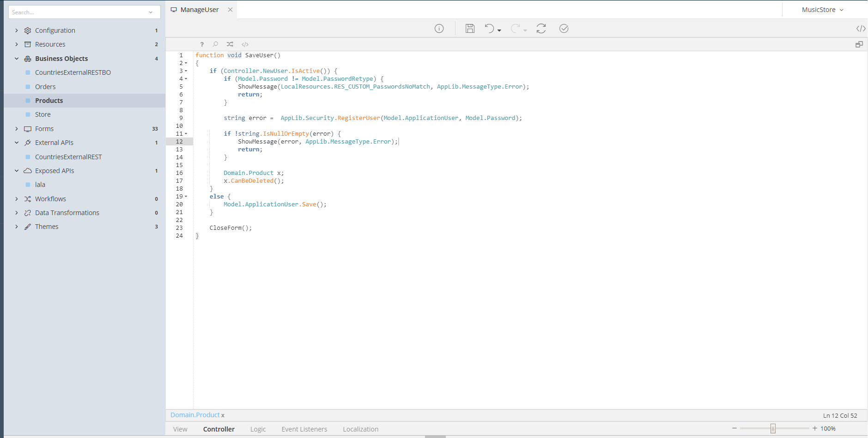868x438 pixels.
Task: Click the info icon in the toolbar
Action: [439, 29]
